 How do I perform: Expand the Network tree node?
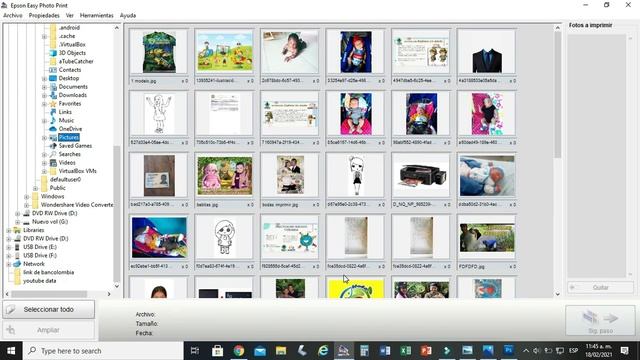click(x=9, y=264)
